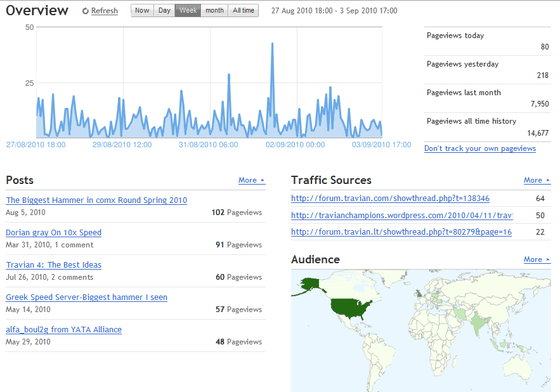Click the Don't track your own pageviews link

coord(479,148)
